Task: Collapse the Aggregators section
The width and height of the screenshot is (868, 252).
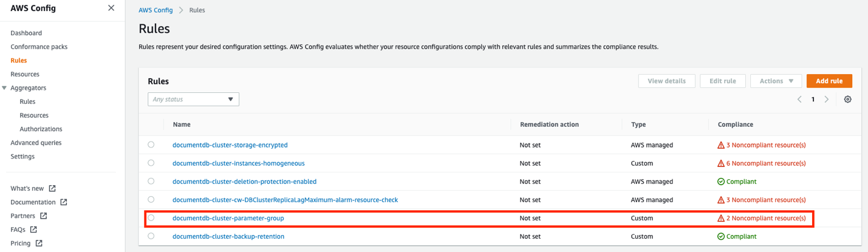Action: pos(5,88)
